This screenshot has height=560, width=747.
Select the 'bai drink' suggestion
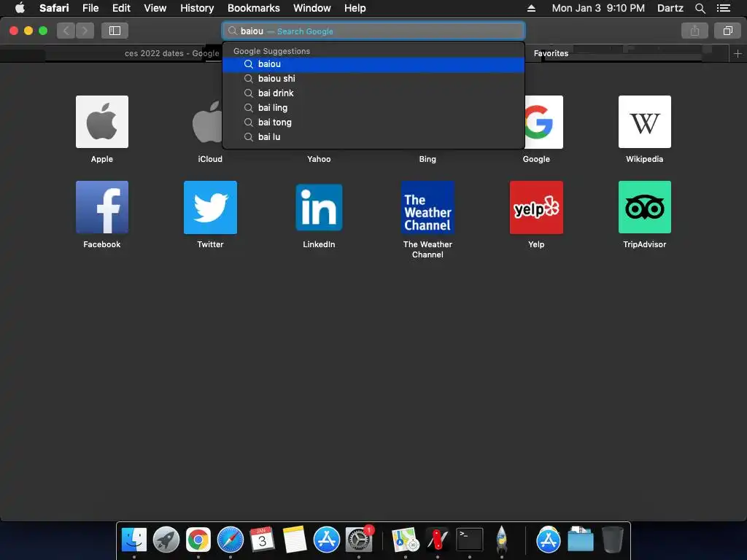(373, 93)
